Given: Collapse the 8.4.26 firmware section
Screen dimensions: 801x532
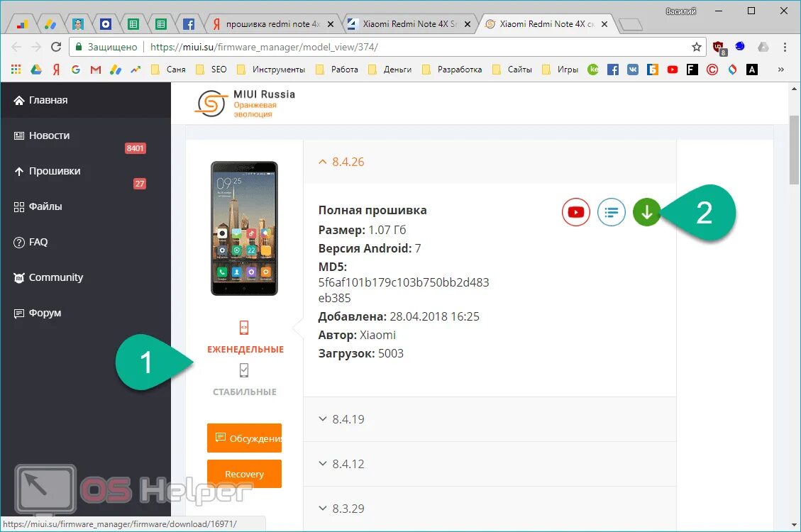Looking at the screenshot, I should 490,162.
